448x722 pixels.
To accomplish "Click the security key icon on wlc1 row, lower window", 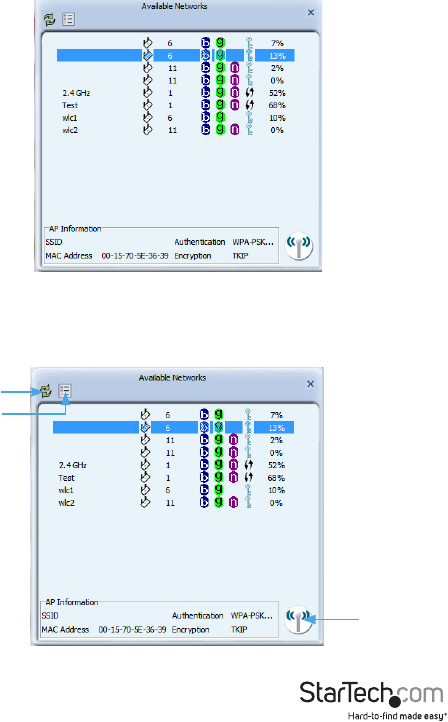I will coord(249,490).
